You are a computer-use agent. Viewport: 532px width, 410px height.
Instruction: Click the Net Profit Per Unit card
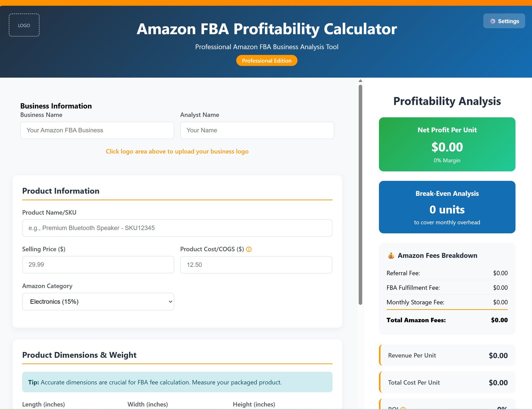(447, 144)
